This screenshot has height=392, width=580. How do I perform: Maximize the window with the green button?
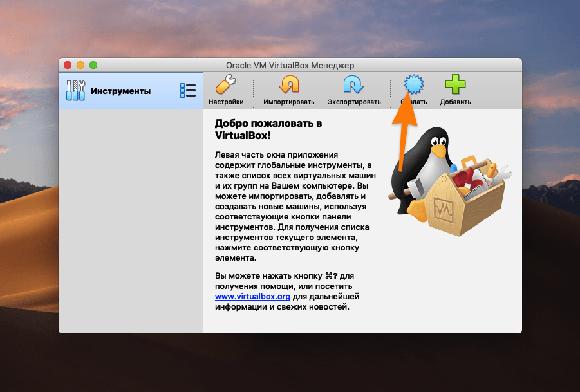pos(93,65)
